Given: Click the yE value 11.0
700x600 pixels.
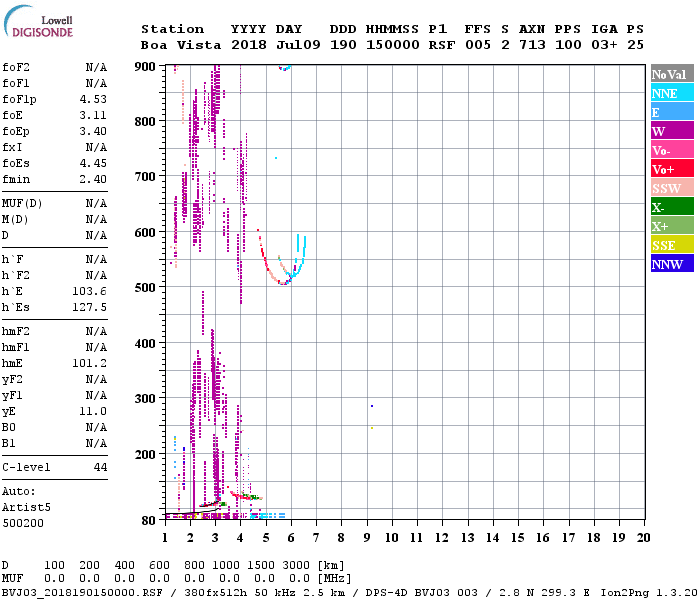Looking at the screenshot, I should (93, 412).
